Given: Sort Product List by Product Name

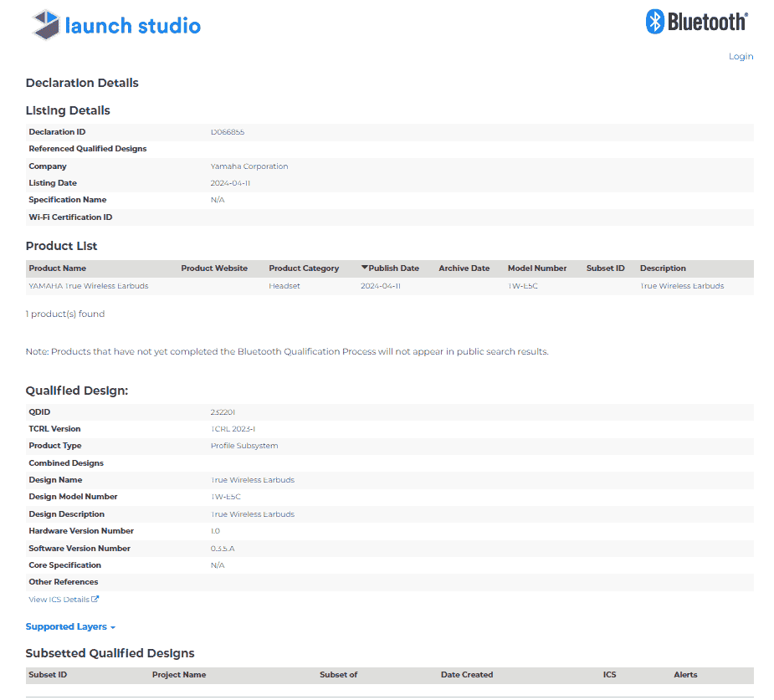Looking at the screenshot, I should (x=57, y=268).
